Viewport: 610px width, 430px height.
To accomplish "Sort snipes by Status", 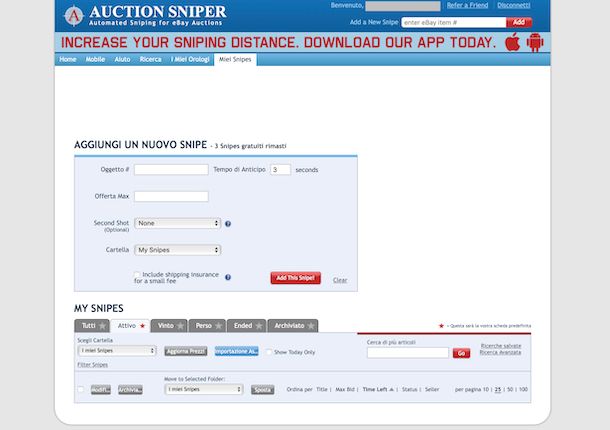I will [410, 390].
